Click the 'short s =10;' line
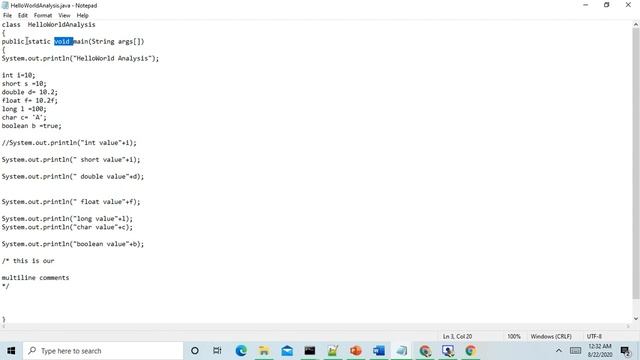Screen dimensions: 640x360 24,84
